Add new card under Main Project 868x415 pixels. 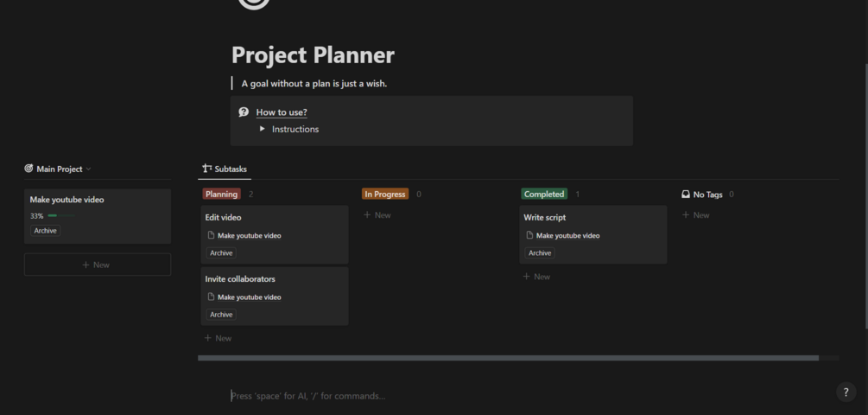pyautogui.click(x=97, y=265)
